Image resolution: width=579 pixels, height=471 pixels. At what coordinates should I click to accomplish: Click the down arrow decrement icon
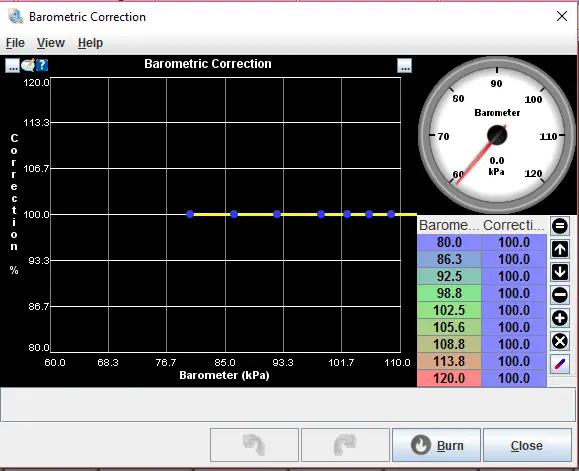(560, 272)
